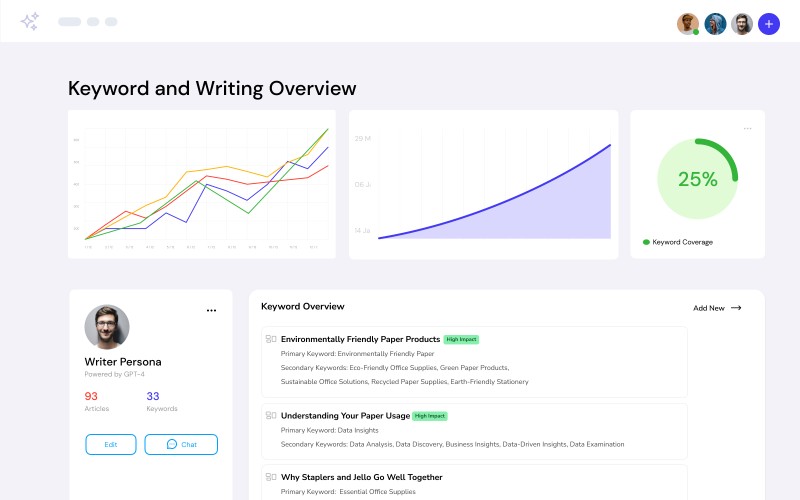Click the Add New arrow link
Image resolution: width=800 pixels, height=500 pixels.
coord(717,308)
